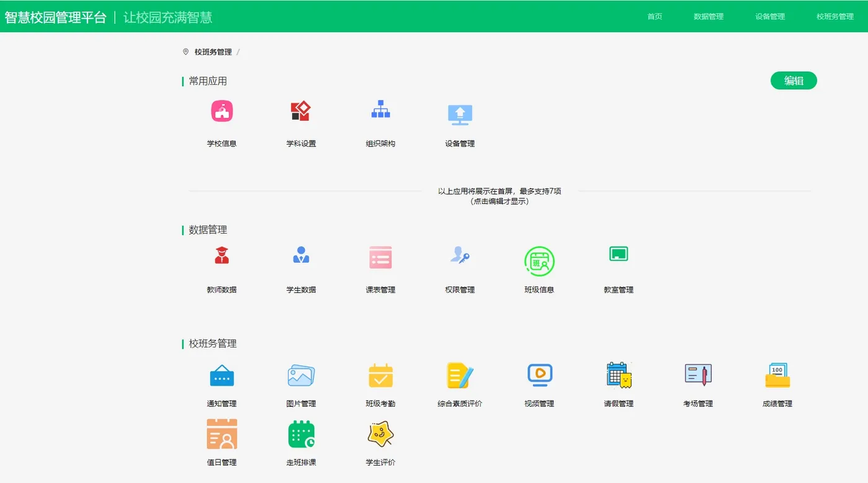Navigate to 首页 in the top bar
Screen dimensions: 868x483
(x=655, y=16)
